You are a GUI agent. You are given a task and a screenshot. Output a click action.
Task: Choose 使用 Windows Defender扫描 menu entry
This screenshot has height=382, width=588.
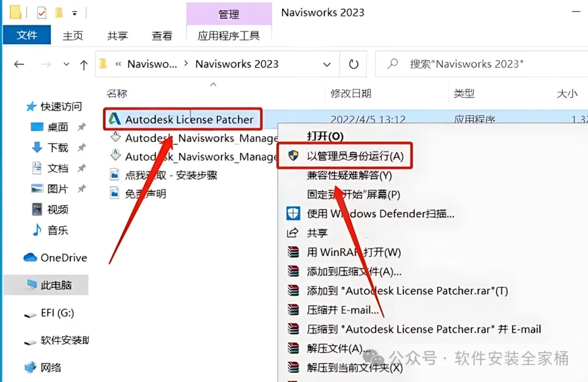[380, 214]
